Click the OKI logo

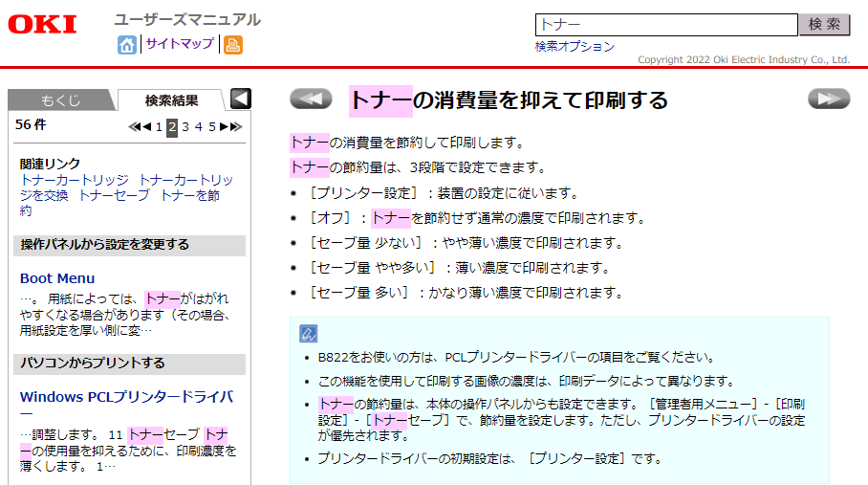[x=43, y=25]
